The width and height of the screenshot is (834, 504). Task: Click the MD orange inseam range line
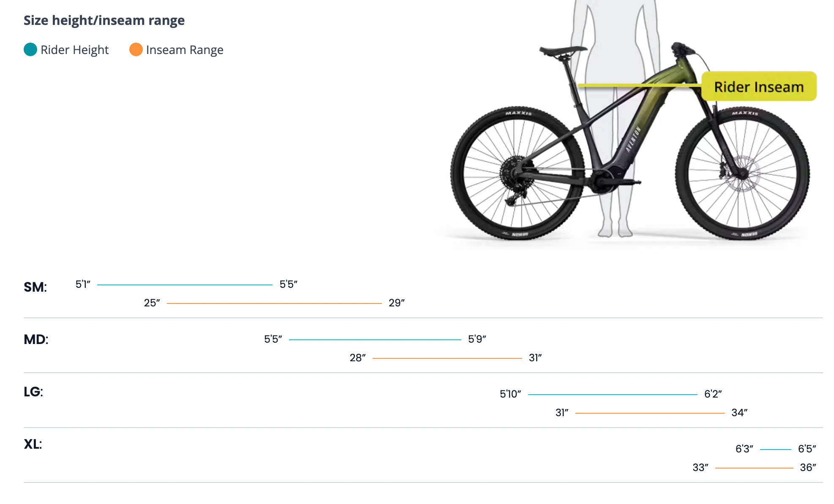tap(447, 358)
